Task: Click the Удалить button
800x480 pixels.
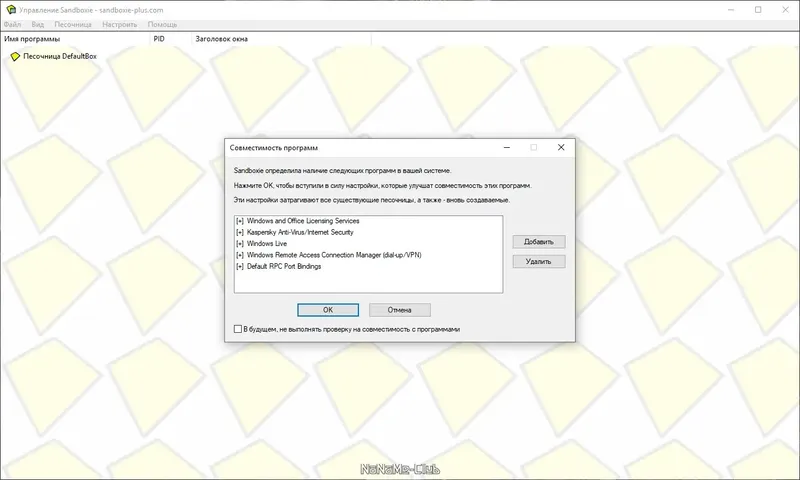Action: [x=539, y=262]
